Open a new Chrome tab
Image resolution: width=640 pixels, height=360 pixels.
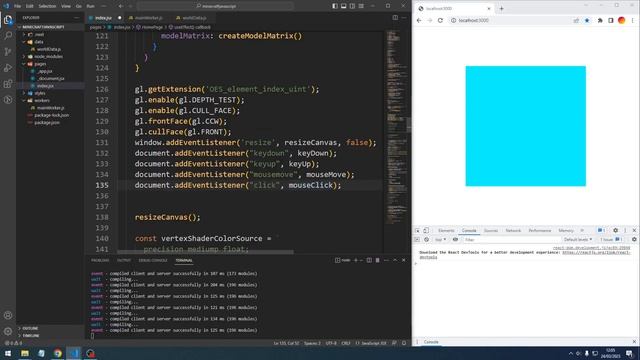[x=501, y=9]
